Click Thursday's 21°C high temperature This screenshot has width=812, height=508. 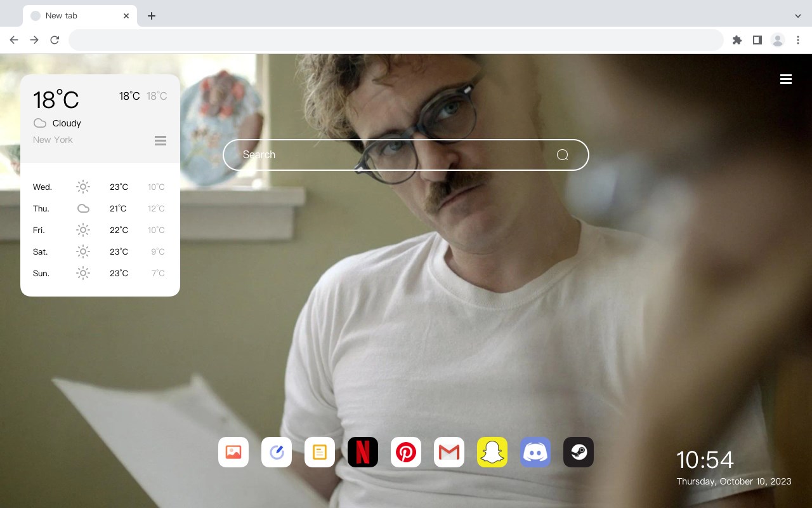coord(118,208)
